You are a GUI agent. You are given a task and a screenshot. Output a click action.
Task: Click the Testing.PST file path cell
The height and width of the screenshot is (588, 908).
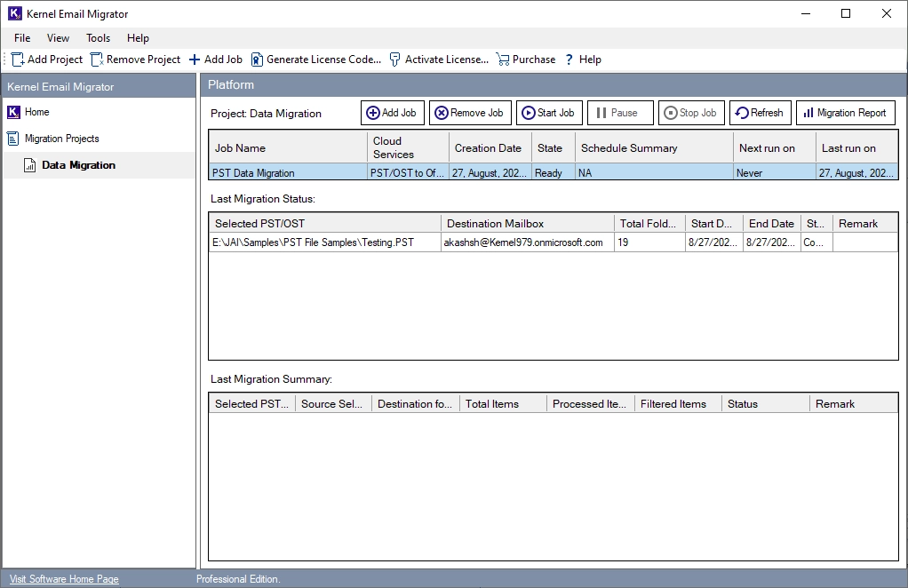[x=325, y=242]
